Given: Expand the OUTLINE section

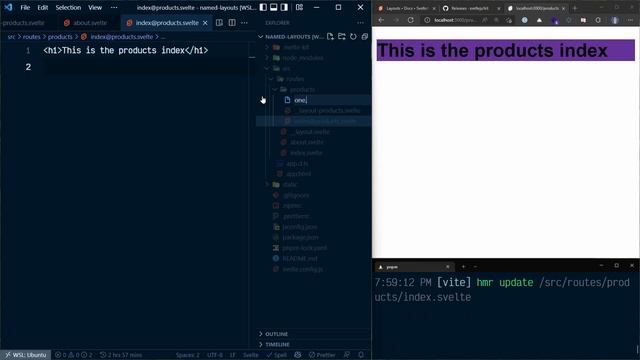Looking at the screenshot, I should pyautogui.click(x=313, y=334).
